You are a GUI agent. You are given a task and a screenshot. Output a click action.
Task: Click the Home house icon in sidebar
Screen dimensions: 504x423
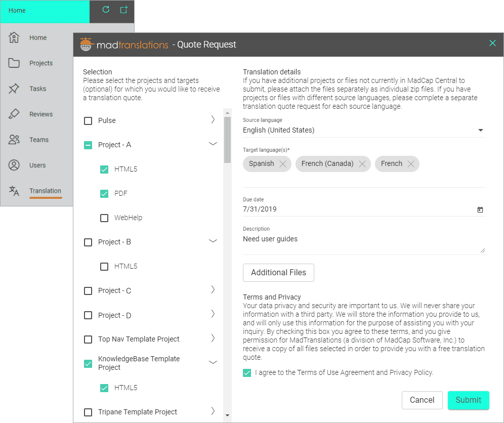point(14,37)
